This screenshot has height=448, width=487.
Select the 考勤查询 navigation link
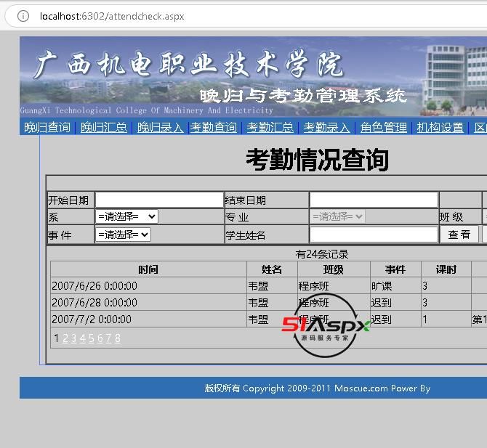pyautogui.click(x=214, y=128)
